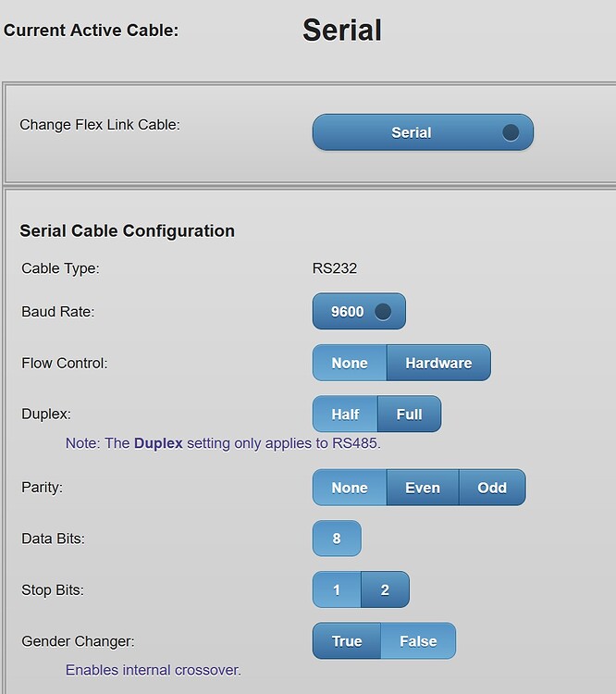Disable Gender Changer with False
Image resolution: width=616 pixels, height=694 pixels.
(418, 640)
